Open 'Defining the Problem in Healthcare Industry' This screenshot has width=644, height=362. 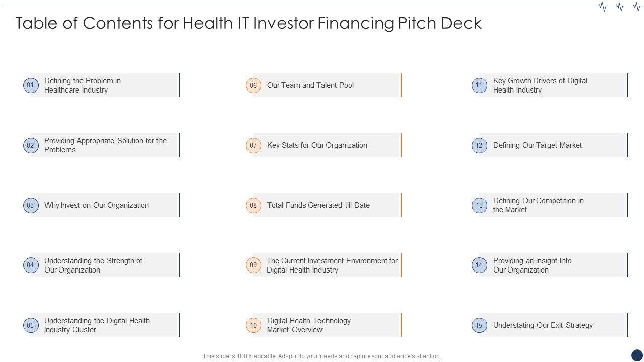83,85
